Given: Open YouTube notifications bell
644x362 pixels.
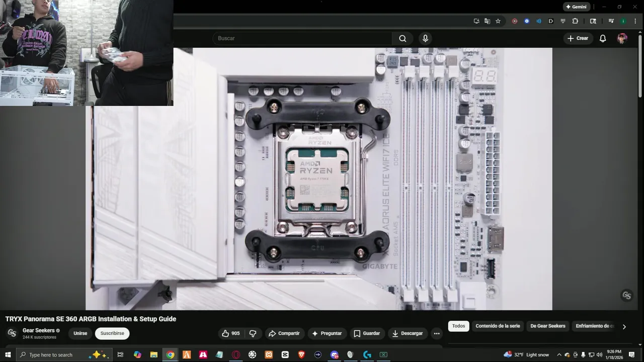Looking at the screenshot, I should (x=603, y=38).
